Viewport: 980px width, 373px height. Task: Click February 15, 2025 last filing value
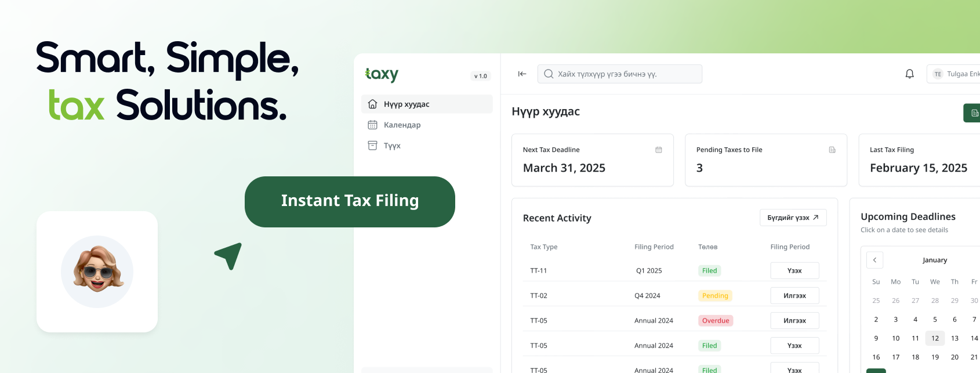919,168
